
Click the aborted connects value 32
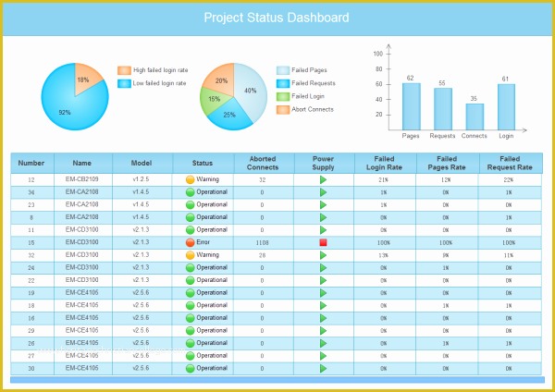[263, 179]
